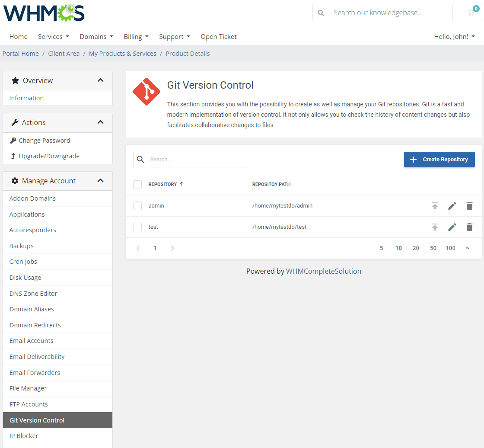
Task: Click the key icon beside Change Password
Action: (13, 141)
